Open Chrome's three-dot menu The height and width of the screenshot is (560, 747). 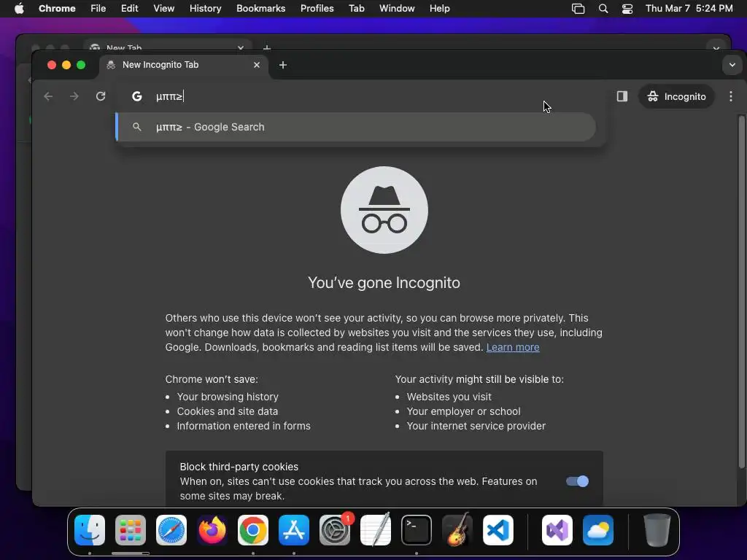pyautogui.click(x=731, y=96)
